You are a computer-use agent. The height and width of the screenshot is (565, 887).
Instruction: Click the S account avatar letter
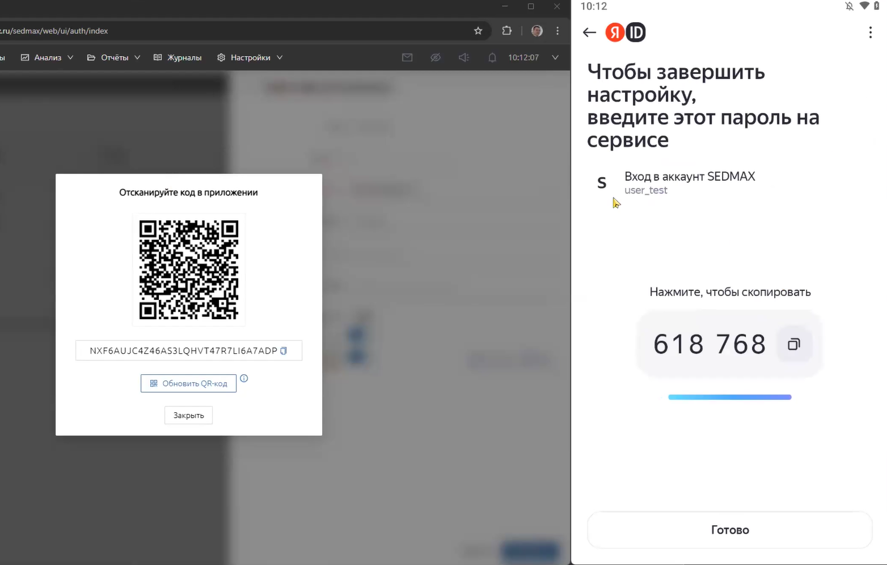(602, 183)
